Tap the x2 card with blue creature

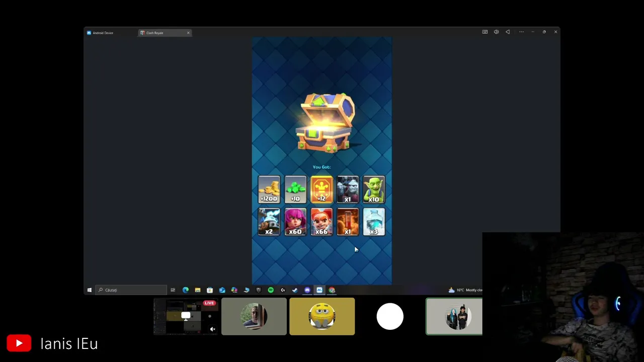point(269,222)
